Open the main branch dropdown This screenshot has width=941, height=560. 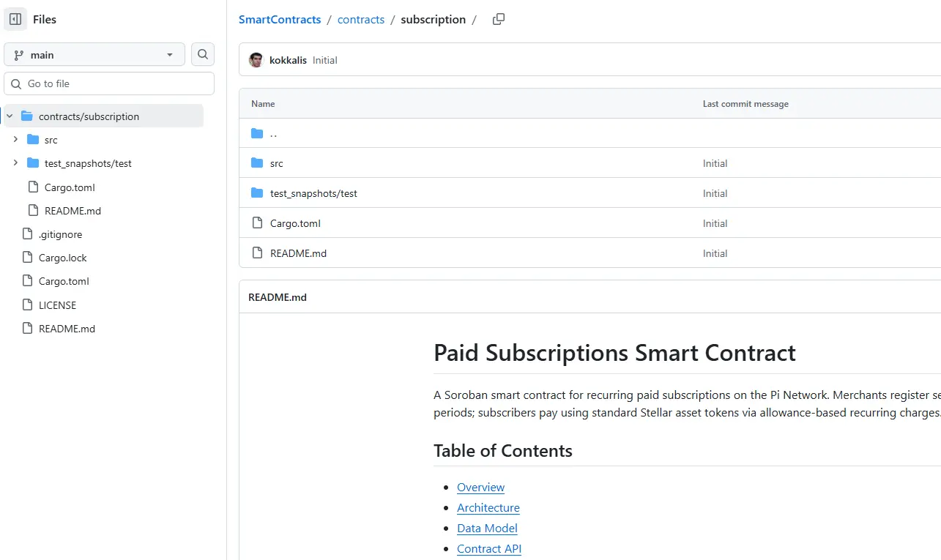[x=94, y=55]
